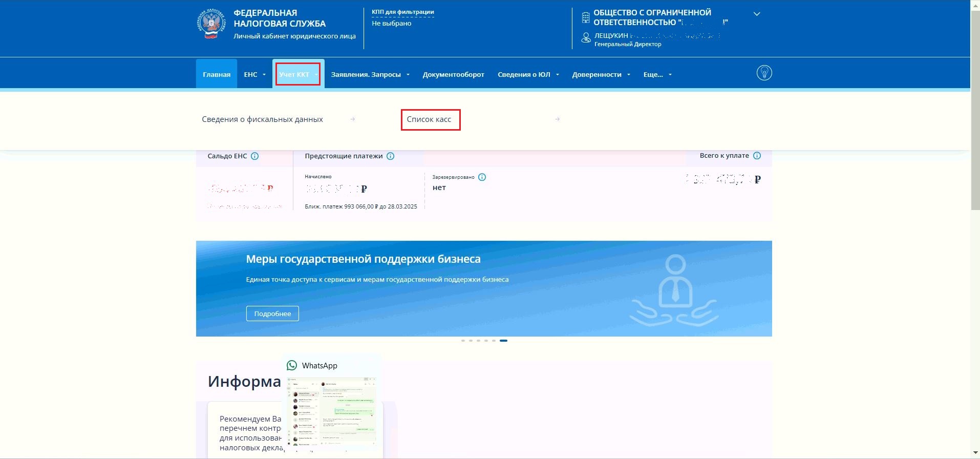
Task: Click info icon next to Сальдо ЕНС
Action: point(254,156)
